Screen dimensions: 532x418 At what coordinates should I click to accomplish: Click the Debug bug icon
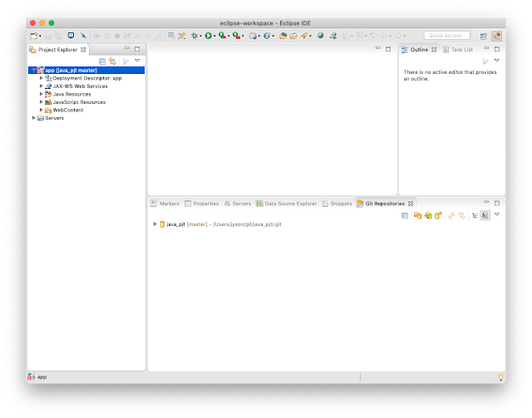[x=195, y=36]
